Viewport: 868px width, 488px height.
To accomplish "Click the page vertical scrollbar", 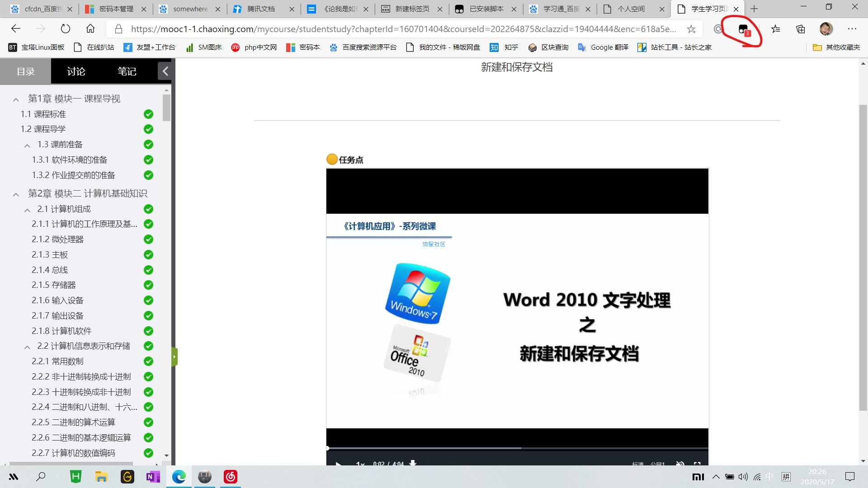I will point(863,258).
